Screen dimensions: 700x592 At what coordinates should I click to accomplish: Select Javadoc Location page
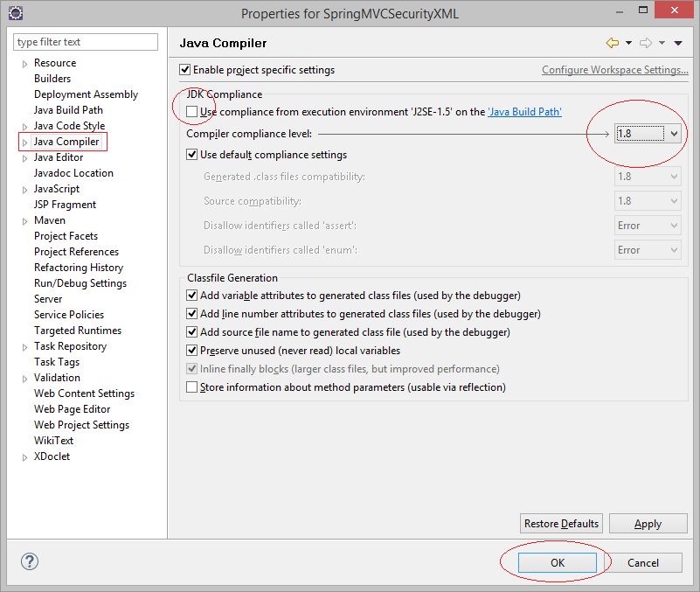tap(73, 173)
